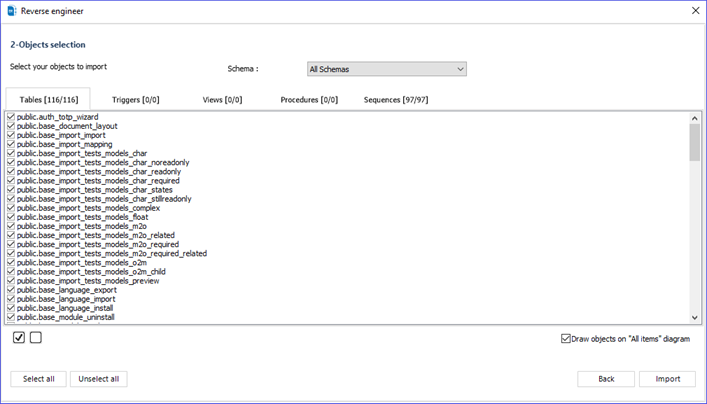Select row public.base_import_tests_models_char_stillreadonly
Viewport: 707px width, 404px height.
104,198
